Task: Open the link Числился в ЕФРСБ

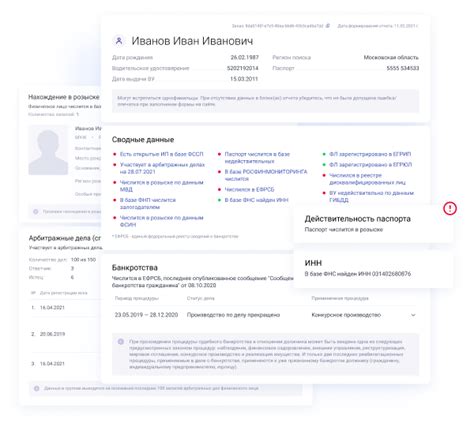Action: point(249,189)
